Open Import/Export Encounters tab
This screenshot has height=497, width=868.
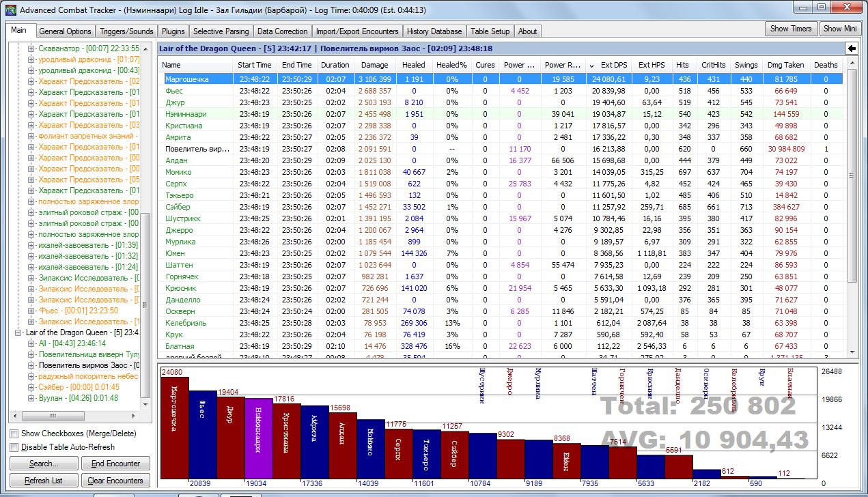(357, 31)
